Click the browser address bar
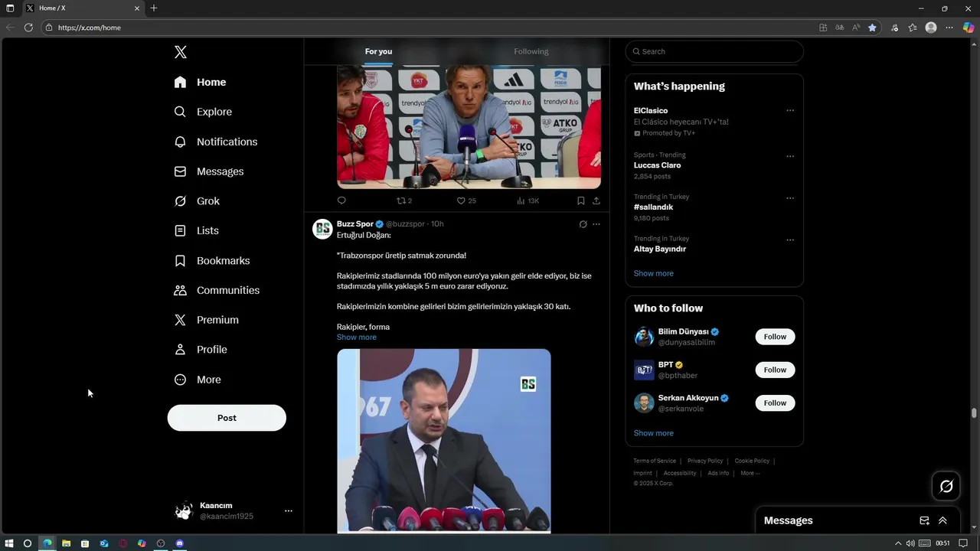Image resolution: width=980 pixels, height=551 pixels. tap(429, 28)
